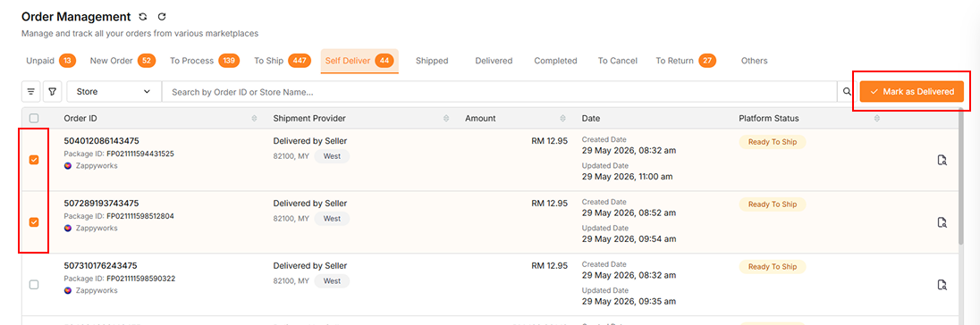Check order 507310176243475 checkbox
The width and height of the screenshot is (980, 325).
point(34,285)
